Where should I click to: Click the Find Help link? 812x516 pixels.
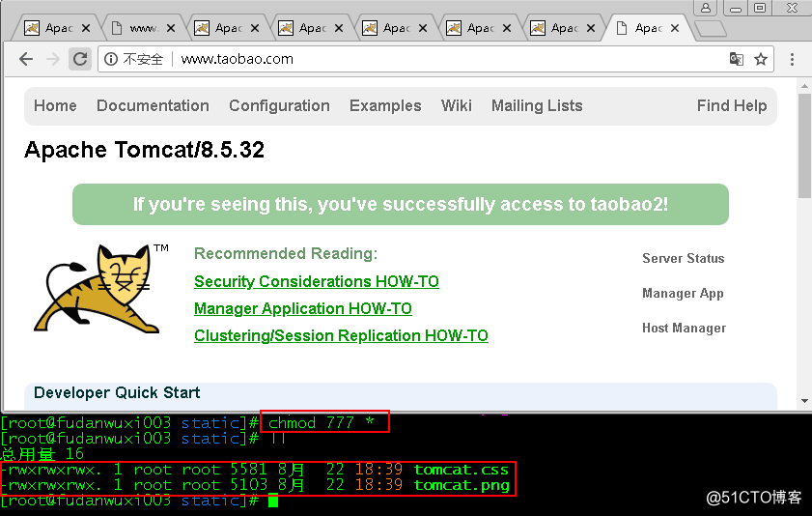pyautogui.click(x=732, y=105)
